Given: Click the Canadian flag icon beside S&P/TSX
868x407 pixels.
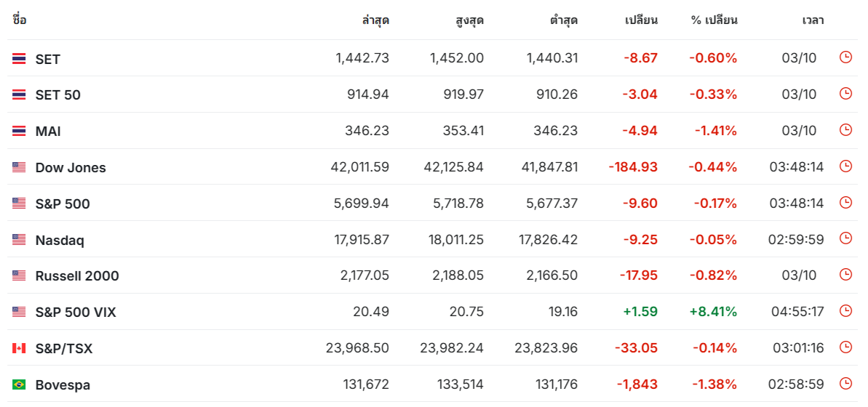Looking at the screenshot, I should point(19,348).
